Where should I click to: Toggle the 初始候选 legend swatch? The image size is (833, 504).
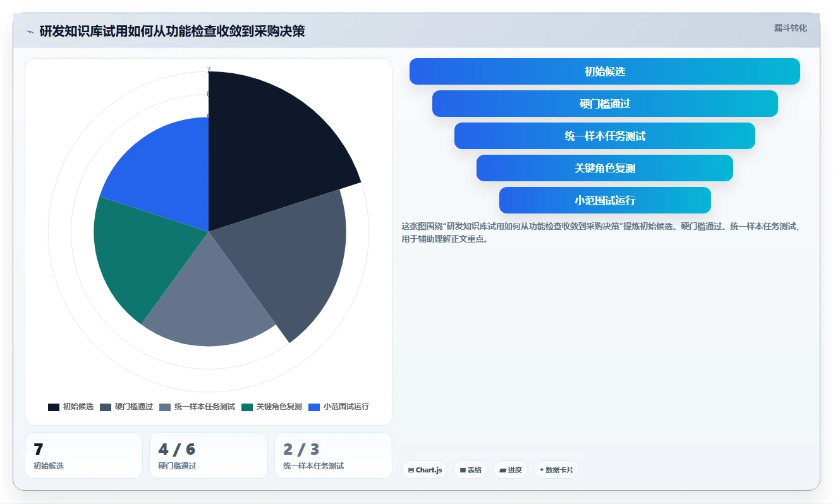[x=54, y=407]
